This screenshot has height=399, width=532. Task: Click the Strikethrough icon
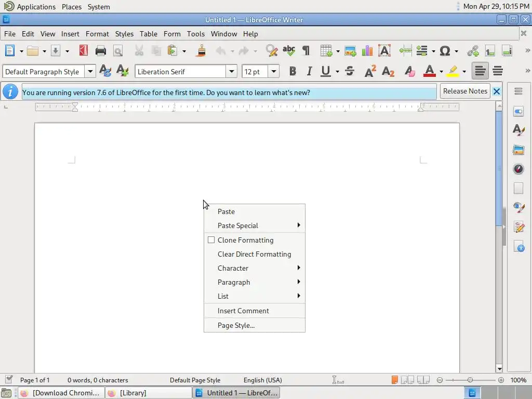[x=350, y=71]
